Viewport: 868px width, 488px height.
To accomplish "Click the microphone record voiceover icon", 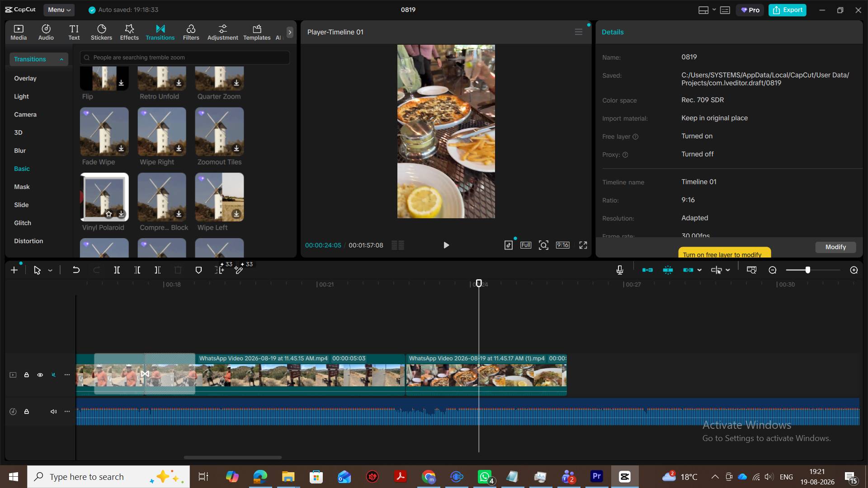I will tap(620, 270).
